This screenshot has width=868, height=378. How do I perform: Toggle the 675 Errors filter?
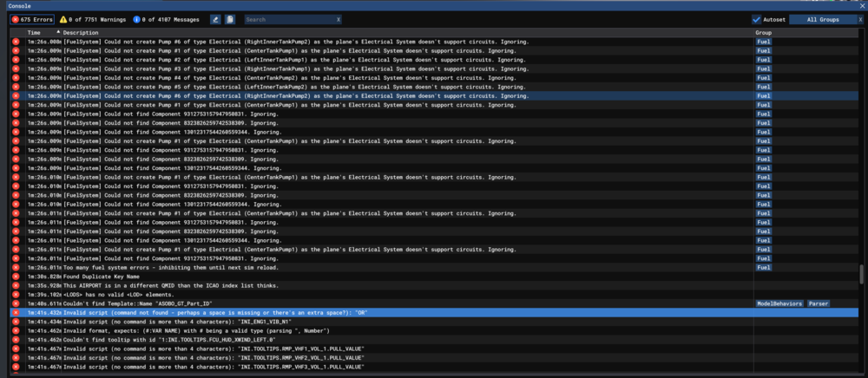coord(31,19)
